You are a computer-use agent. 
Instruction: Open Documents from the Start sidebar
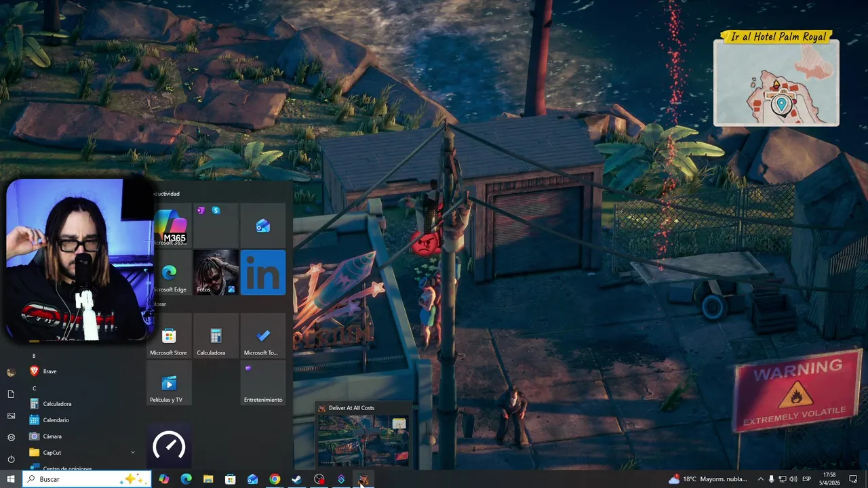(11, 394)
